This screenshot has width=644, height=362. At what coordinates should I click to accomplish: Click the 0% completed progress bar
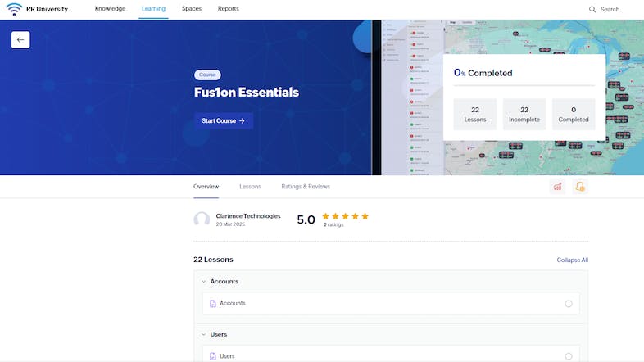click(524, 85)
